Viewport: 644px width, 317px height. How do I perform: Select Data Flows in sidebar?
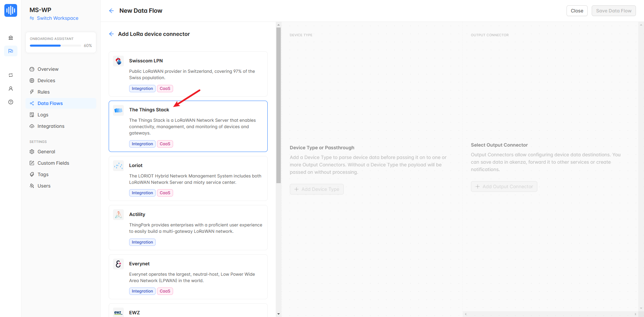point(61,103)
